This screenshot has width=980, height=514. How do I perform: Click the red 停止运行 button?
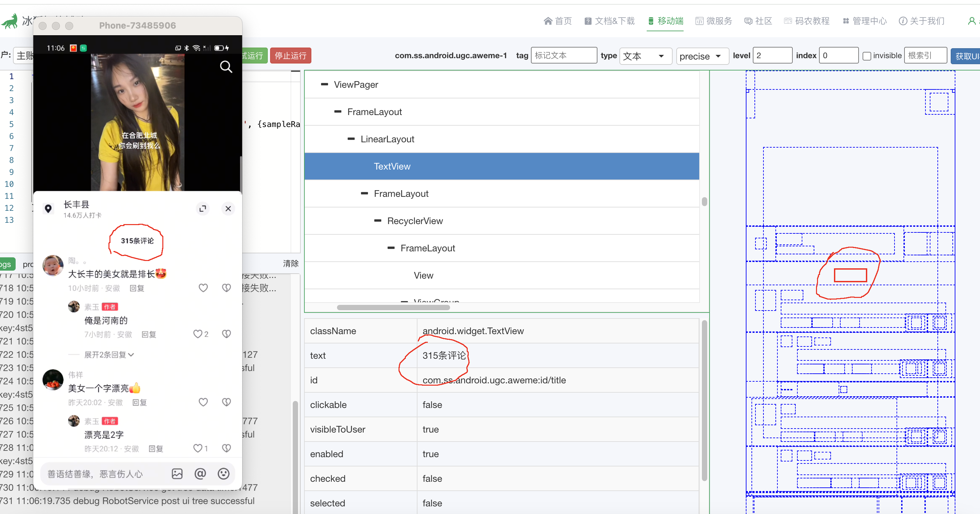[291, 56]
